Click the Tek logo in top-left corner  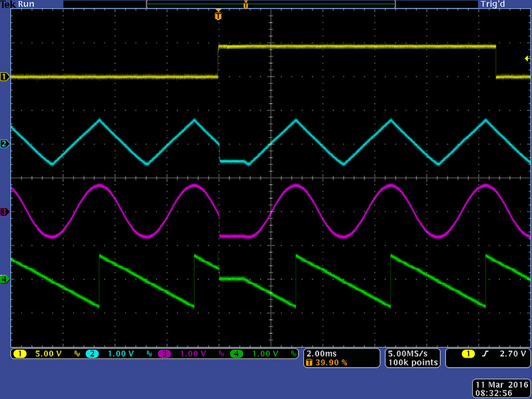point(8,4)
